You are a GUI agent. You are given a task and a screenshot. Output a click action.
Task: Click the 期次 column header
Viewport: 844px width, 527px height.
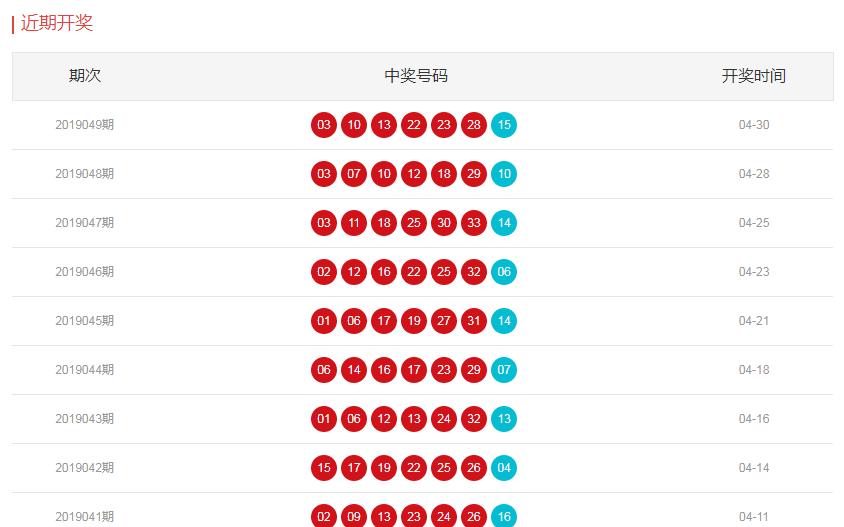[85, 75]
